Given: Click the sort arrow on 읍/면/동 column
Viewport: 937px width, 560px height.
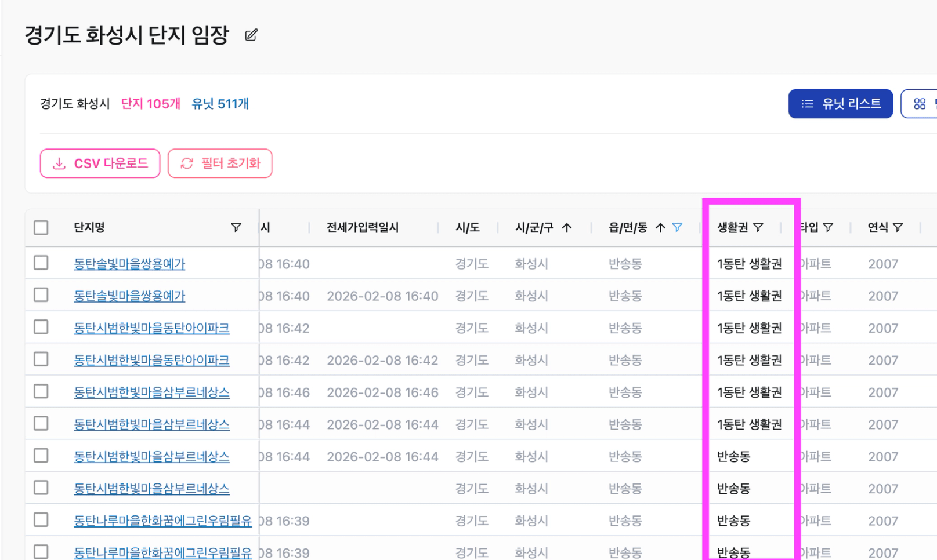Looking at the screenshot, I should [x=660, y=227].
